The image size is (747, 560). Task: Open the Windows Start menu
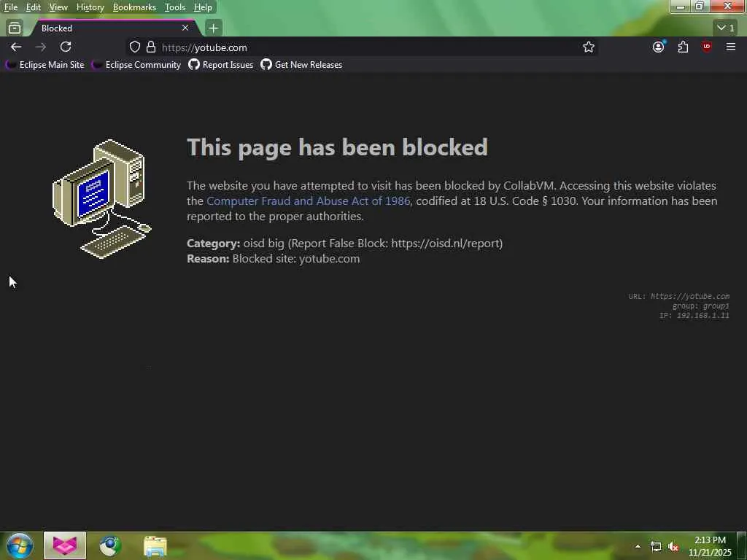click(x=19, y=545)
